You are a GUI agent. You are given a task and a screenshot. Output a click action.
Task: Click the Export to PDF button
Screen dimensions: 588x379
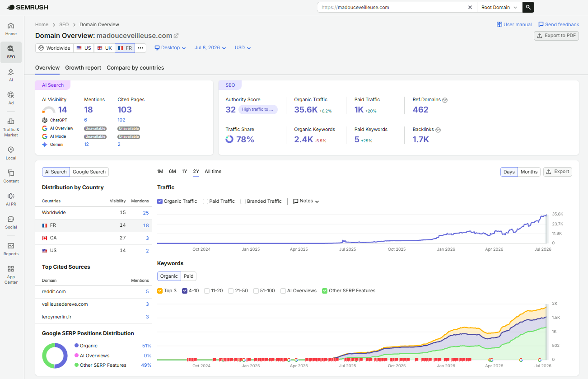556,36
